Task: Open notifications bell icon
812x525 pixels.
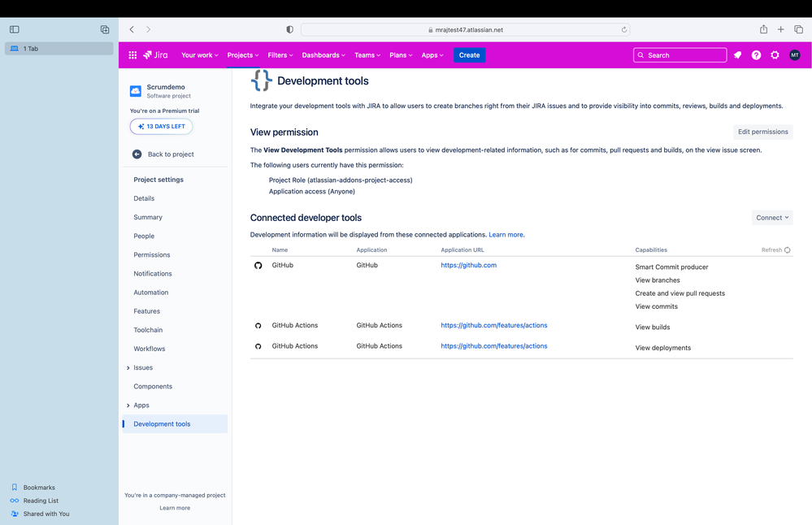Action: 737,55
